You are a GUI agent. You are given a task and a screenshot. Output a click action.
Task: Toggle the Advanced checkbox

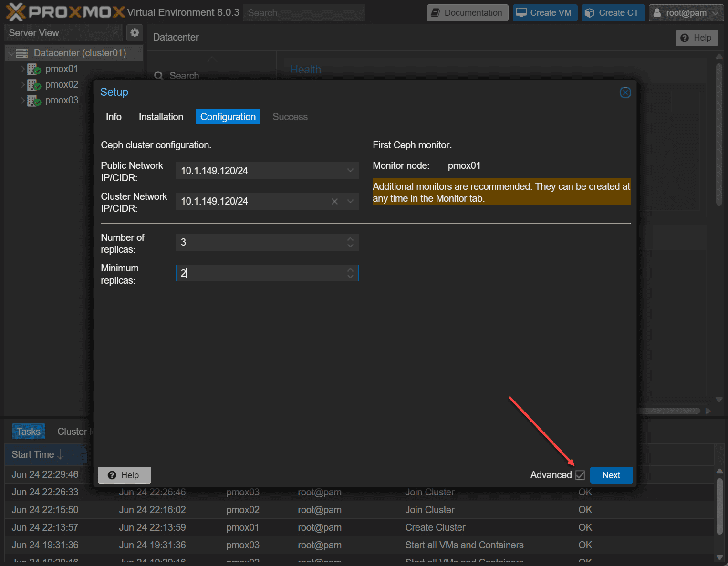pos(580,475)
